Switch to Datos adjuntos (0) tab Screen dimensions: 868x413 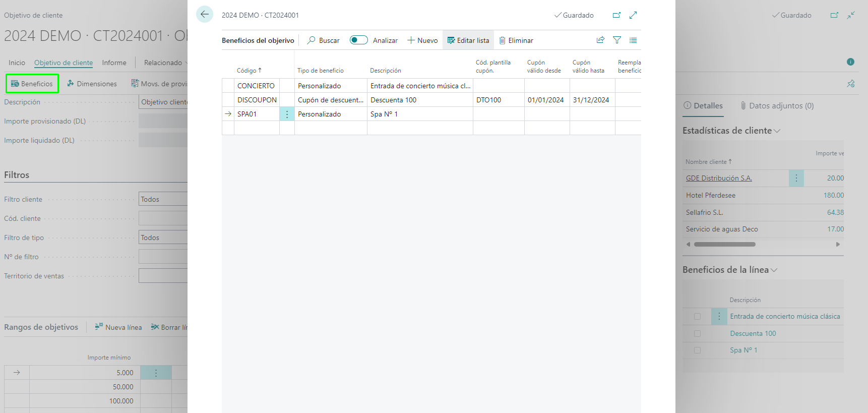click(x=777, y=106)
